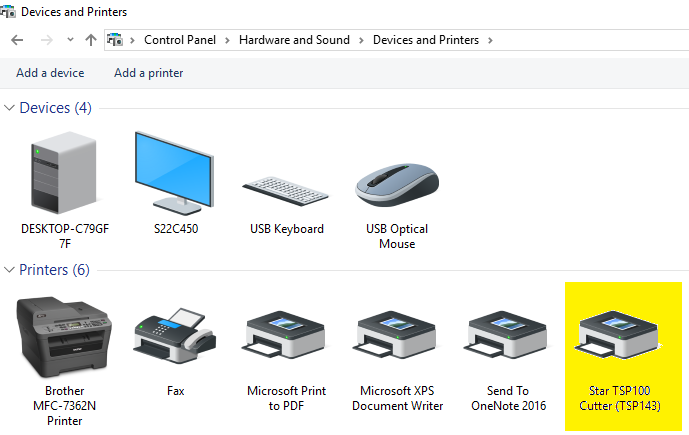Select the Send To OneNote 2016 icon
The width and height of the screenshot is (689, 435).
tap(505, 335)
